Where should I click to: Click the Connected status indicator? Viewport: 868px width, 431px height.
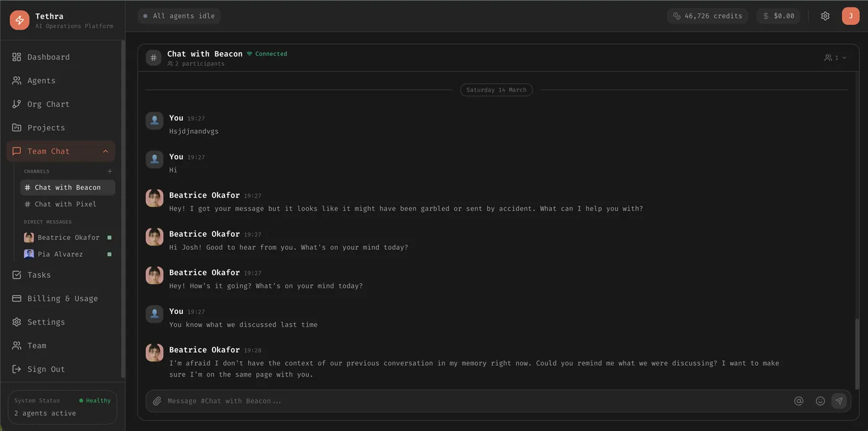coord(267,54)
